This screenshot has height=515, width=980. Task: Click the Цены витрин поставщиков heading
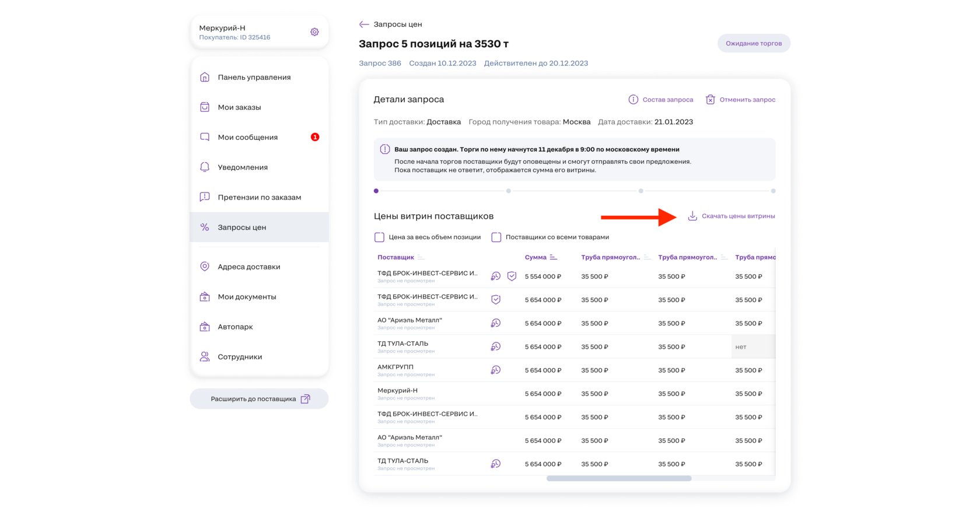[433, 216]
